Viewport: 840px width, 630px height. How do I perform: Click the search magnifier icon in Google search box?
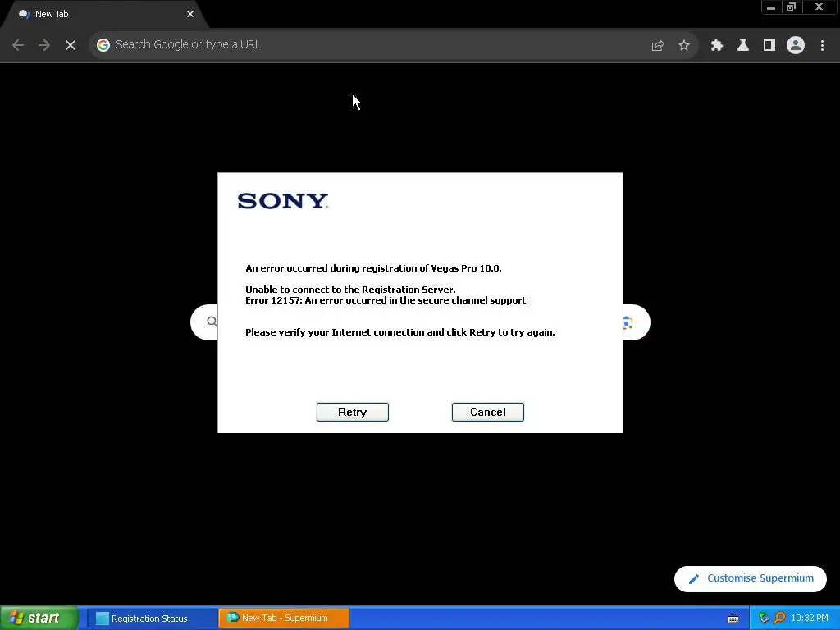[x=212, y=322]
